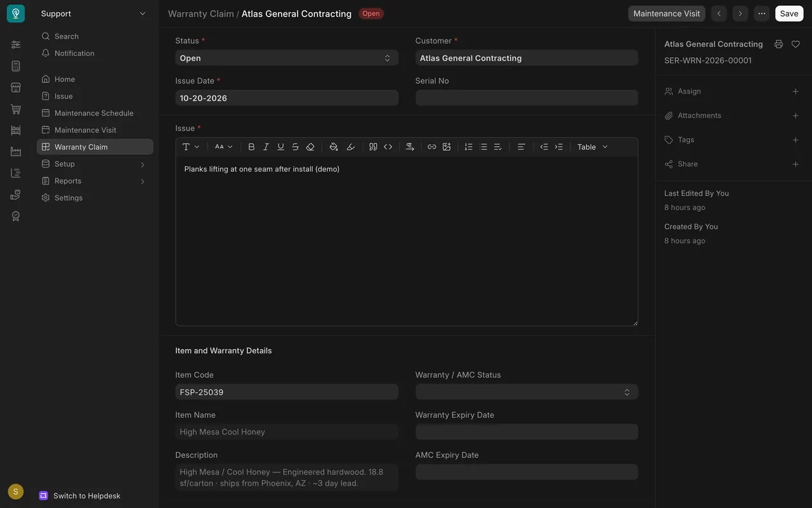Open the Warranty Claim breadcrumb link
The image size is (812, 508).
201,13
